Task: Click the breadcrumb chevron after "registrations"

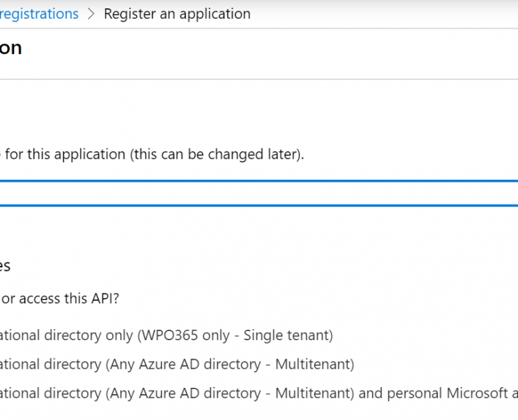Action: [91, 14]
